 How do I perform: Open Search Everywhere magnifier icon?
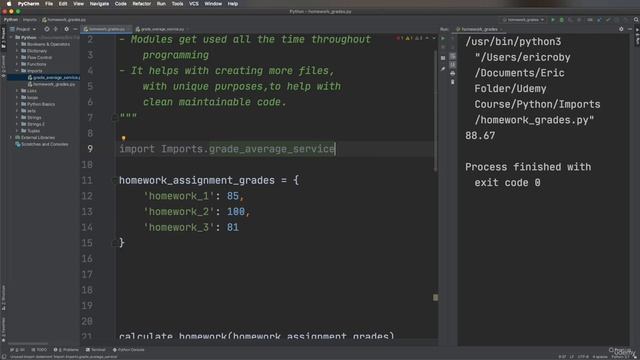(636, 20)
